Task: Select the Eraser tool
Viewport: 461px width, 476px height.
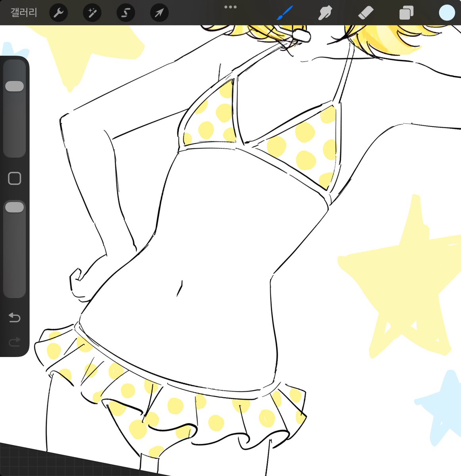Action: coord(365,13)
